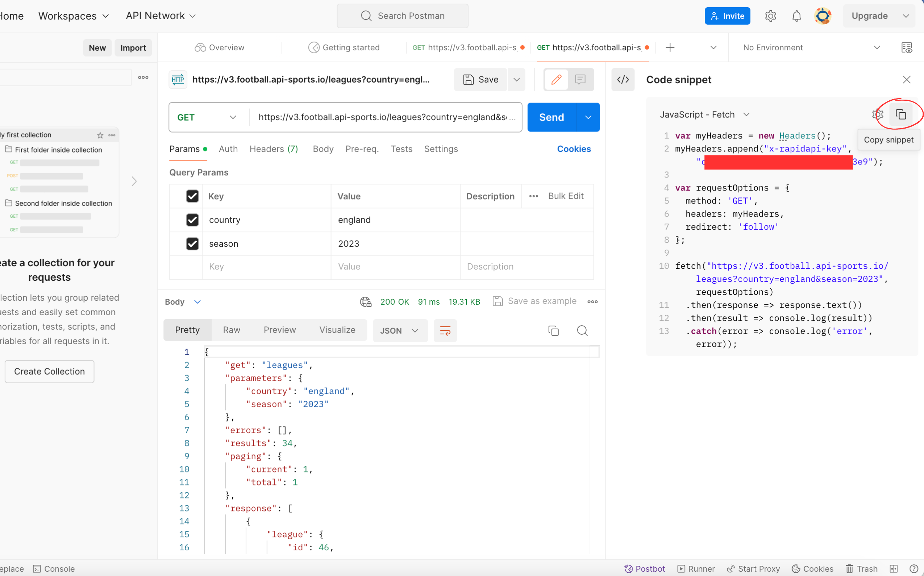924x576 pixels.
Task: Star the first collection
Action: click(100, 135)
